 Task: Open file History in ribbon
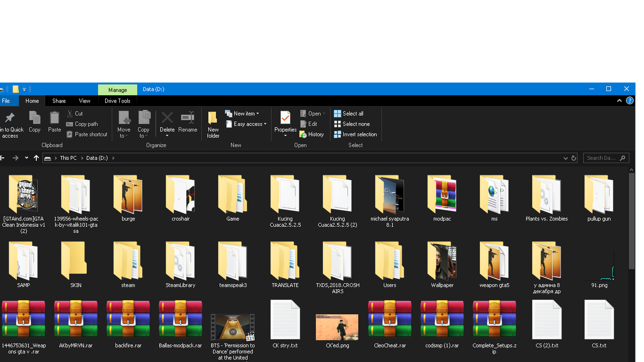[311, 134]
